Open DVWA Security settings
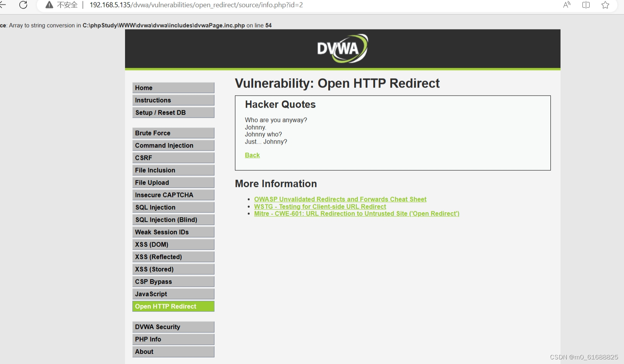624x364 pixels. point(173,326)
